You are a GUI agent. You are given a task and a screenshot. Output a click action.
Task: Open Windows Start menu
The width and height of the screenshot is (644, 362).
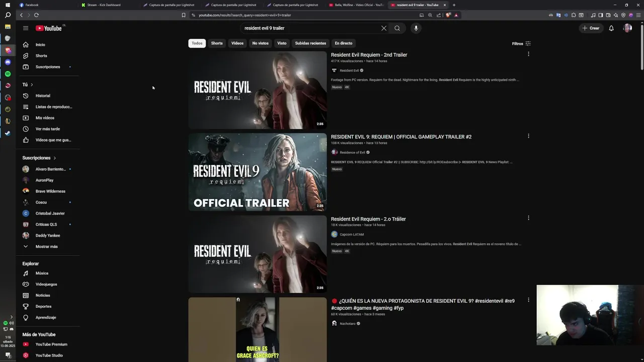pyautogui.click(x=8, y=5)
